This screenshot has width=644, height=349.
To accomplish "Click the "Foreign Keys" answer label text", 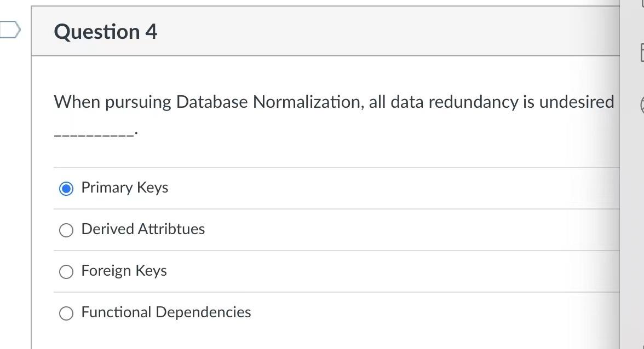I will tap(124, 271).
